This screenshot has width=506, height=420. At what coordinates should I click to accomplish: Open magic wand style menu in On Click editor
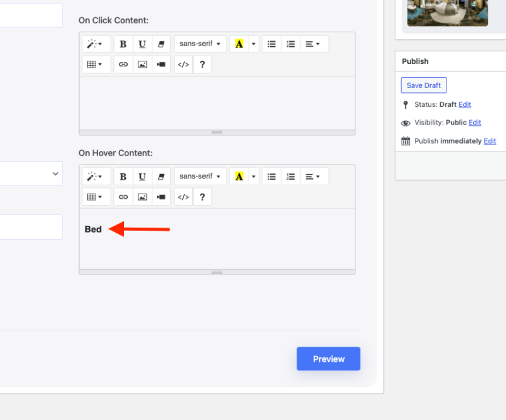(x=96, y=44)
